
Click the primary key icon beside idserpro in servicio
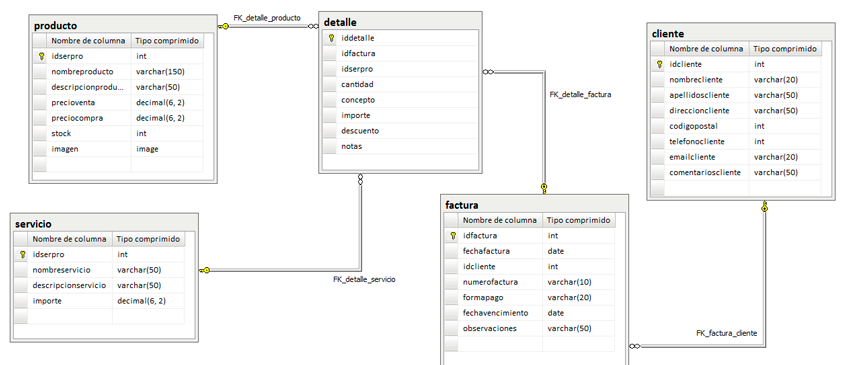click(22, 254)
